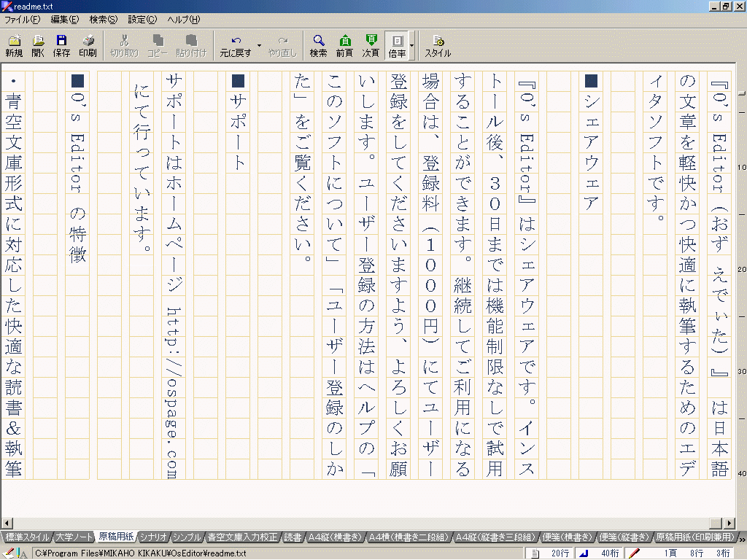Expand the 元に戻す undo history dropdown arrow
This screenshot has height=560, width=747.
259,45
